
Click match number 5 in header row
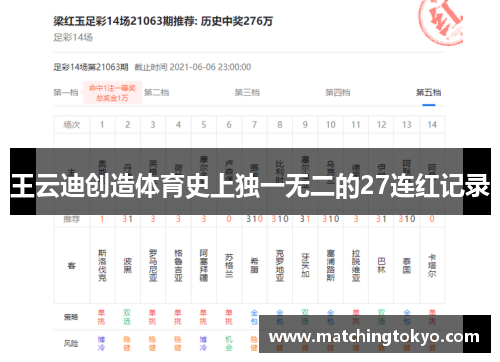point(204,125)
